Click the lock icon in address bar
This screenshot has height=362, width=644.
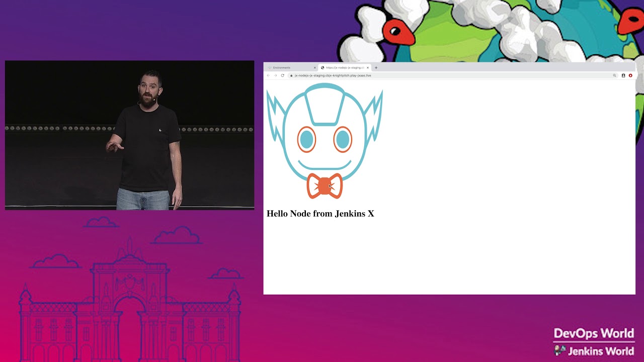point(291,75)
